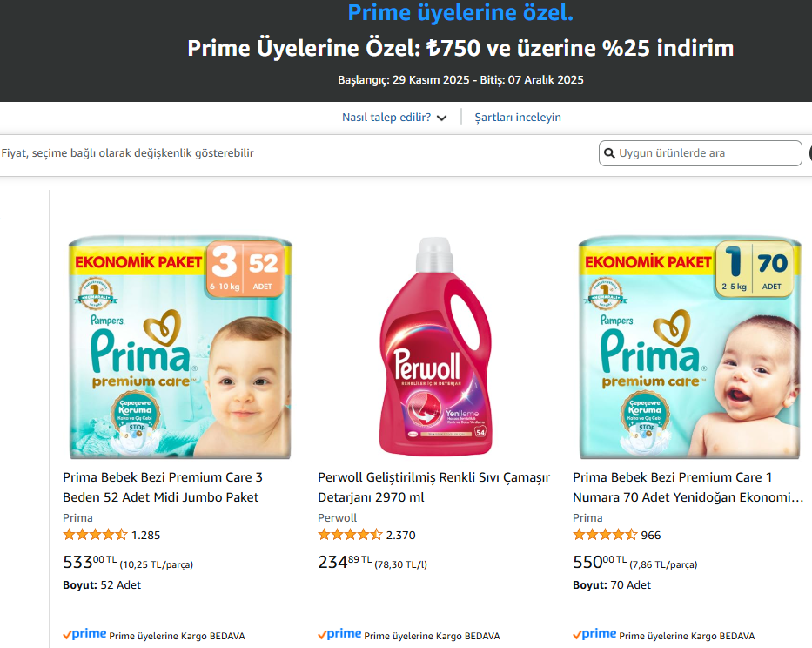Screen dimensions: 812x648
Task: Click chevron arrow beside 'Nasıl talep edilir?'
Action: [x=442, y=118]
